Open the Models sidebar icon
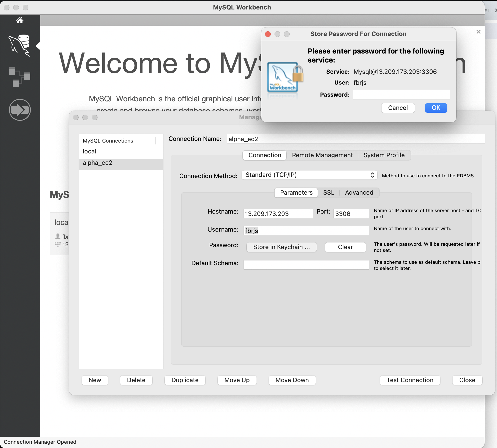This screenshot has height=448, width=497. (x=19, y=77)
